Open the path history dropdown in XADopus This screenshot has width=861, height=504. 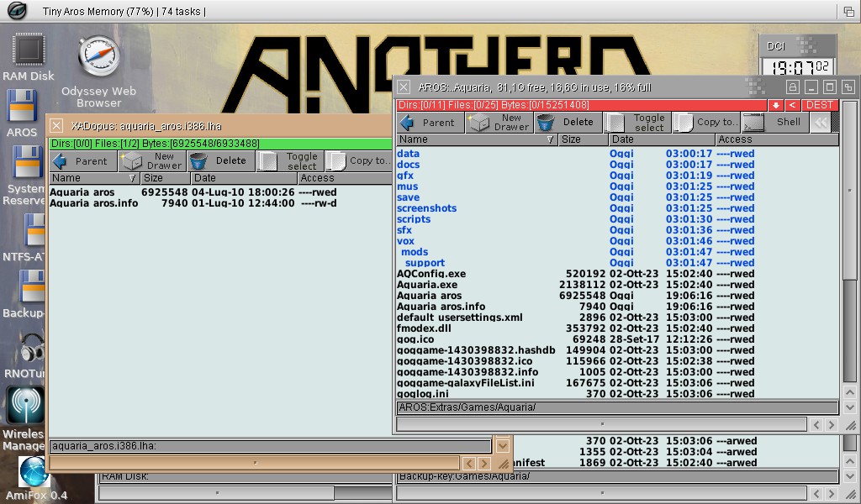click(503, 446)
